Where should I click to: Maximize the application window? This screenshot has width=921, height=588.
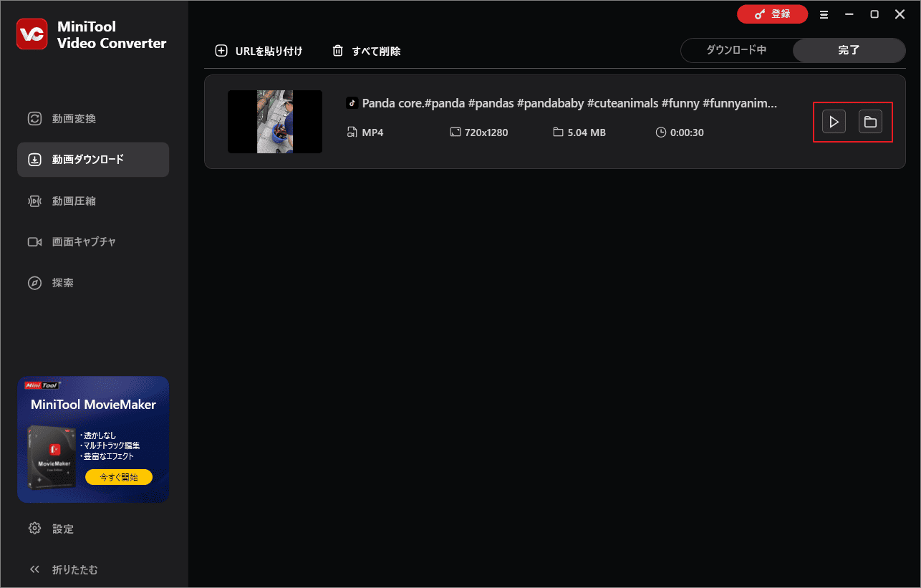pos(874,14)
